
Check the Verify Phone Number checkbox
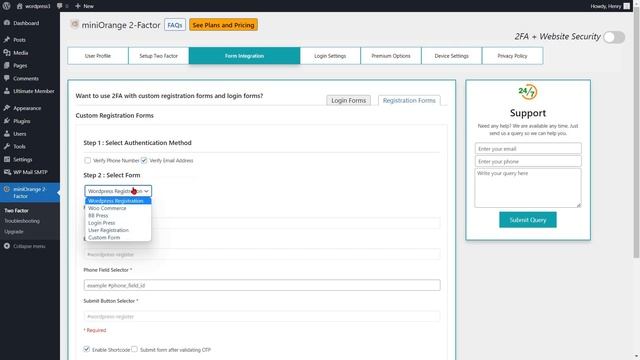tap(87, 160)
